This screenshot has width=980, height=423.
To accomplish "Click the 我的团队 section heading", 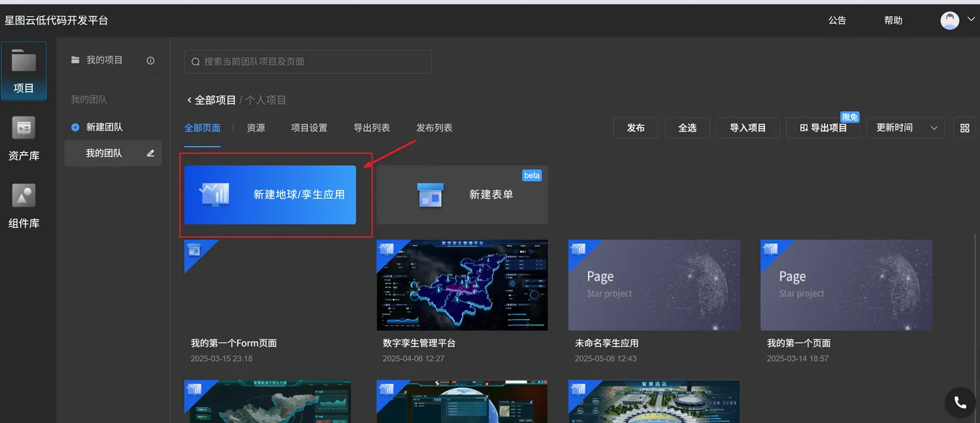I will pyautogui.click(x=89, y=100).
